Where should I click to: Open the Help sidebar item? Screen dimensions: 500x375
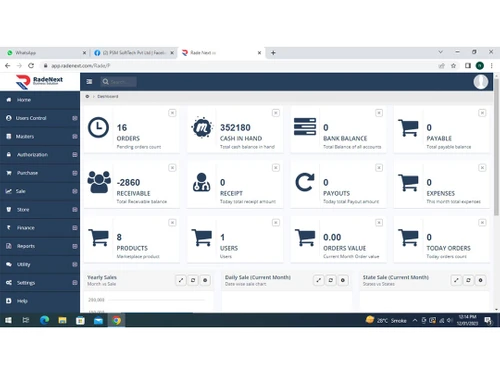40,301
